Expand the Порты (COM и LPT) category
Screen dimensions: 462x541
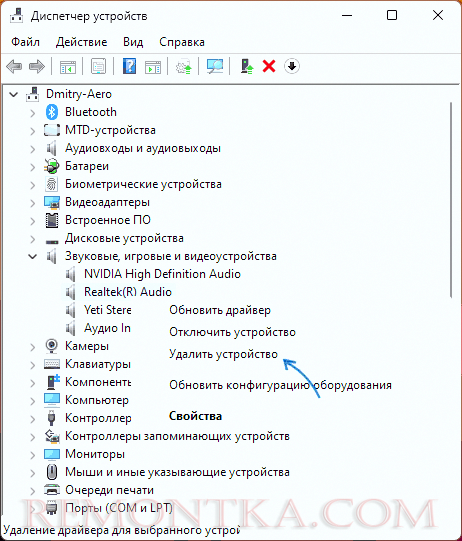32,508
